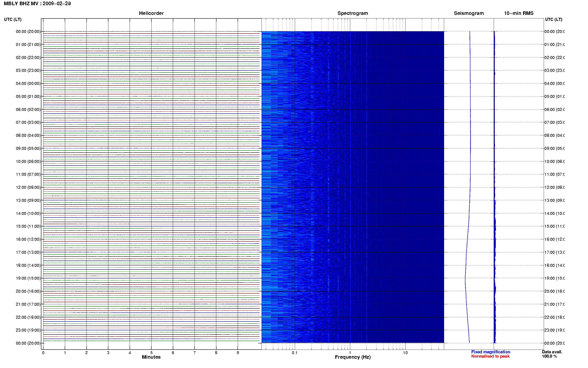
Task: Click left time label '07:00 (03:00)'
Action: coord(28,122)
